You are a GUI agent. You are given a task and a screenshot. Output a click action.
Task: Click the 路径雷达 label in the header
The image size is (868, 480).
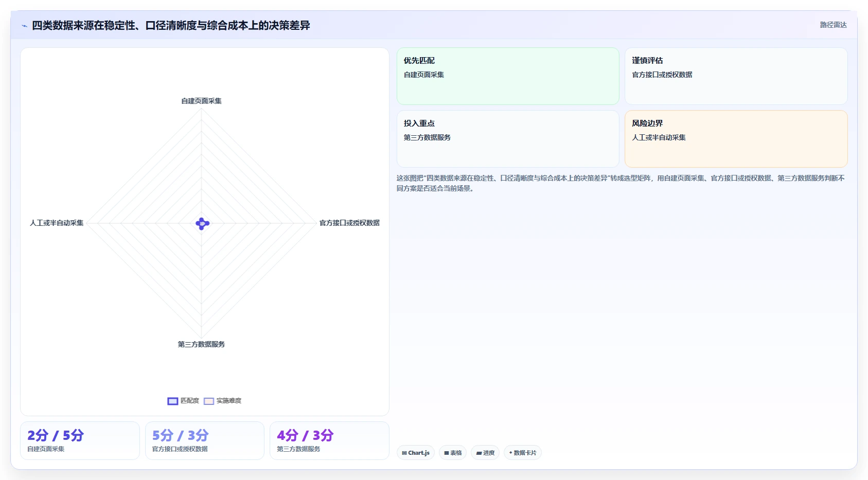833,25
